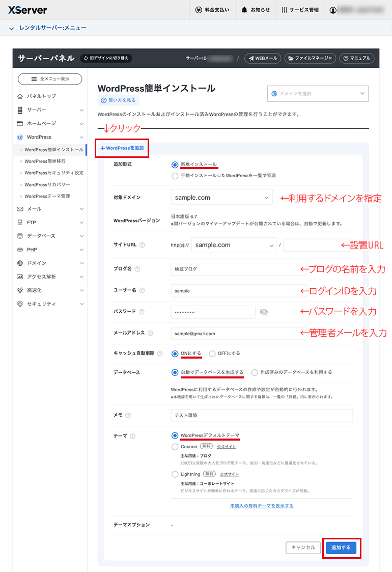Click the WordPressを追加 tab
Image resolution: width=392 pixels, height=572 pixels.
pos(122,148)
